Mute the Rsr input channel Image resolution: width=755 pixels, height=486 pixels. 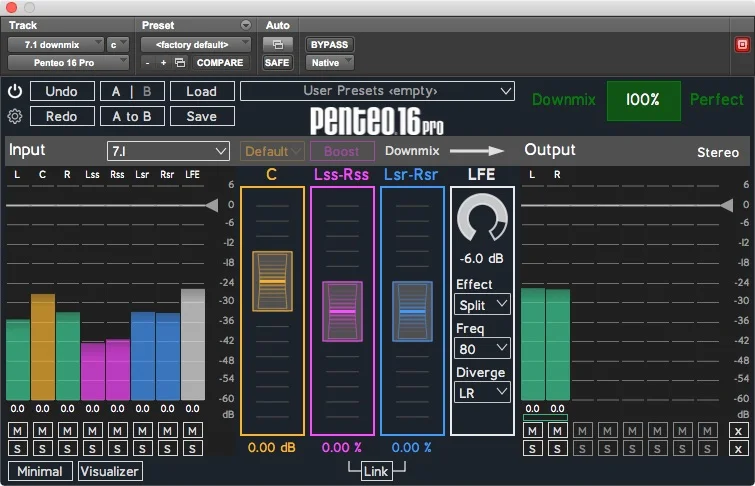coord(167,431)
